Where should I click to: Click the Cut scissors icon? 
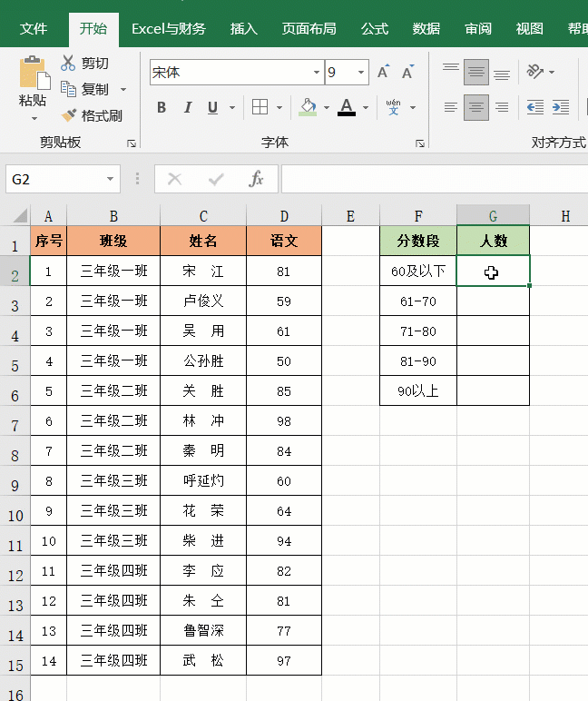pos(68,63)
